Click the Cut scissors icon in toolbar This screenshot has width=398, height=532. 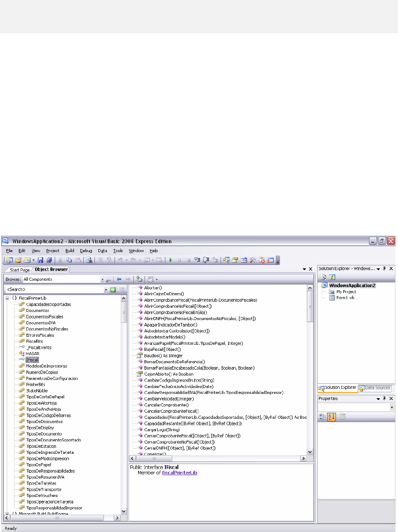[x=60, y=260]
